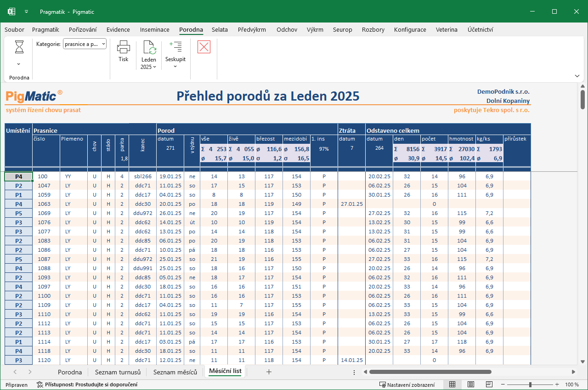The width and height of the screenshot is (588, 390).
Task: Expand the Seskupit dropdown arrow
Action: pos(175,67)
